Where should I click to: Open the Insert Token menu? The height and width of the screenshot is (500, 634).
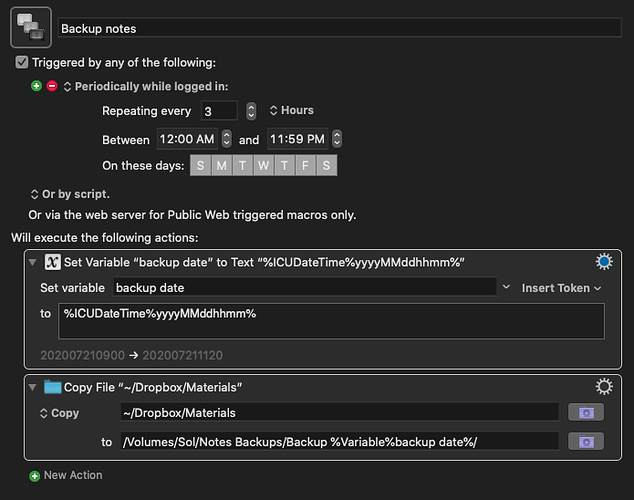[561, 288]
